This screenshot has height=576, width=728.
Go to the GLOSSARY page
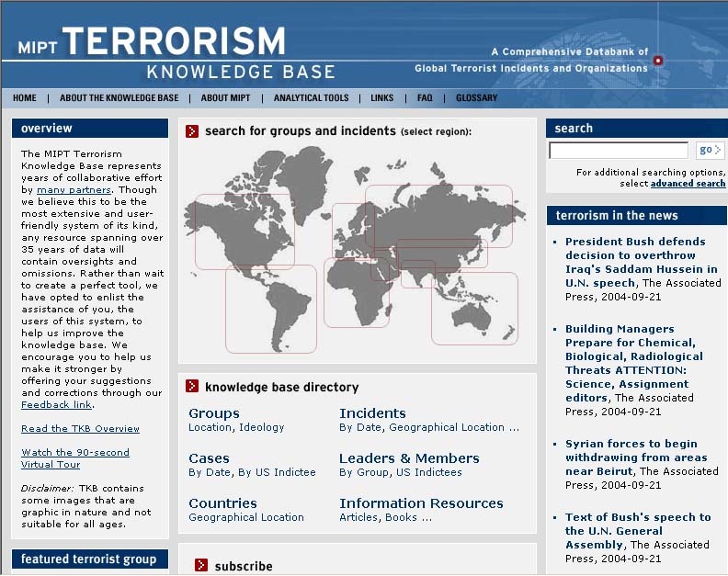coord(476,98)
